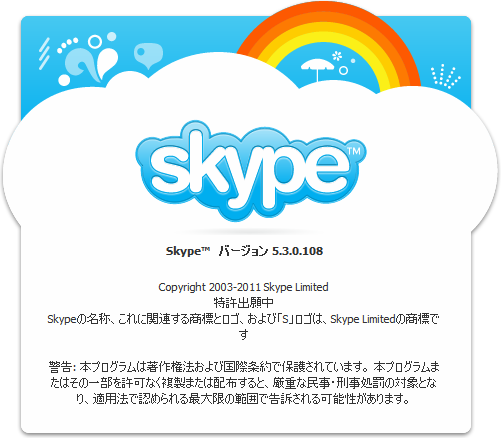Click the arc of white dots

[x=67, y=45]
